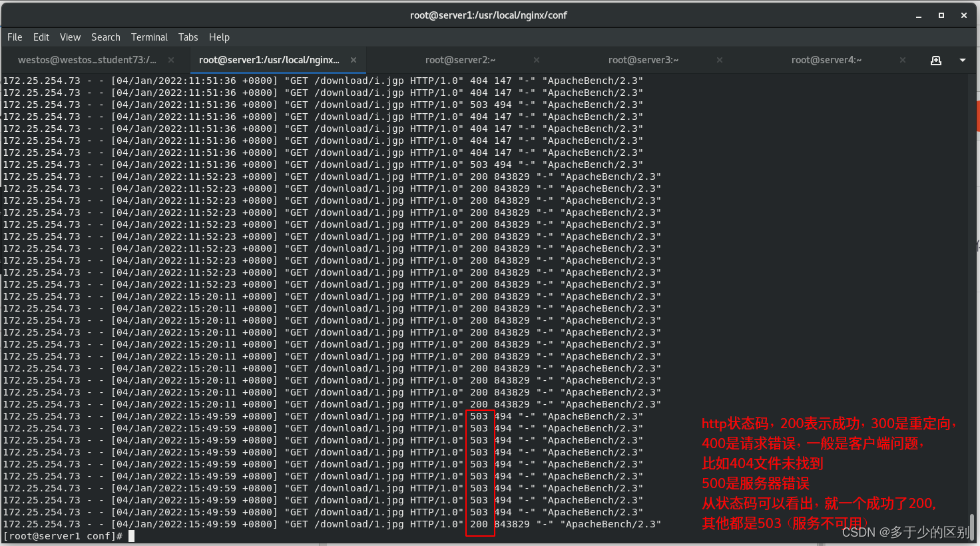Switch to root@server3 tab

pyautogui.click(x=644, y=60)
